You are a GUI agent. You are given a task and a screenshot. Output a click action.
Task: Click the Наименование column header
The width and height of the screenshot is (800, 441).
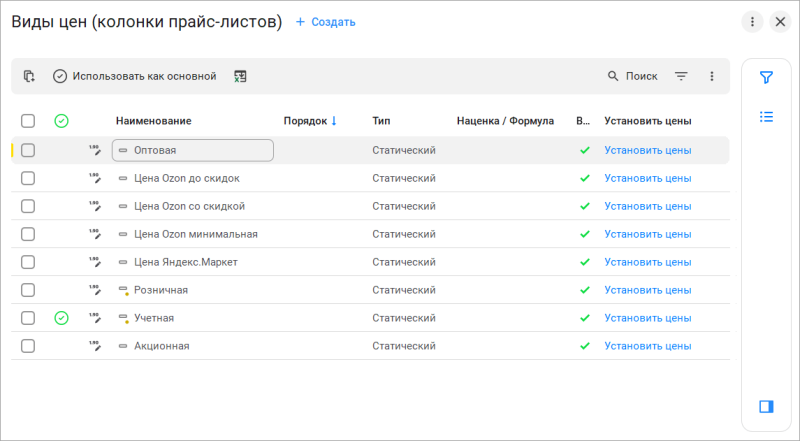pos(153,121)
